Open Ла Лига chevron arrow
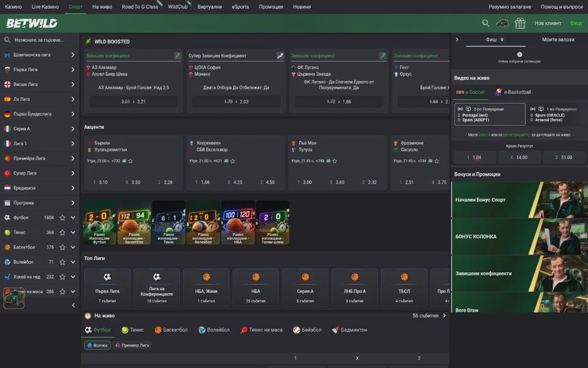This screenshot has height=368, width=588. coord(73,99)
